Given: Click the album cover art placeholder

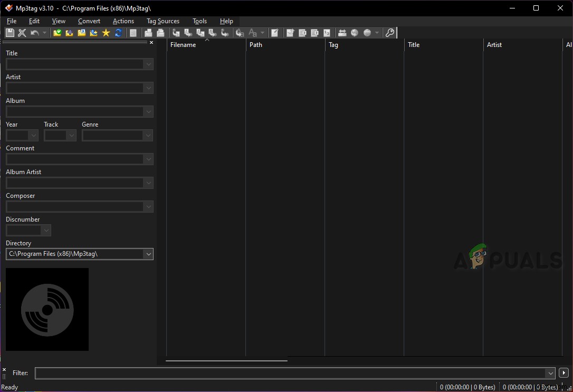Looking at the screenshot, I should coord(47,309).
